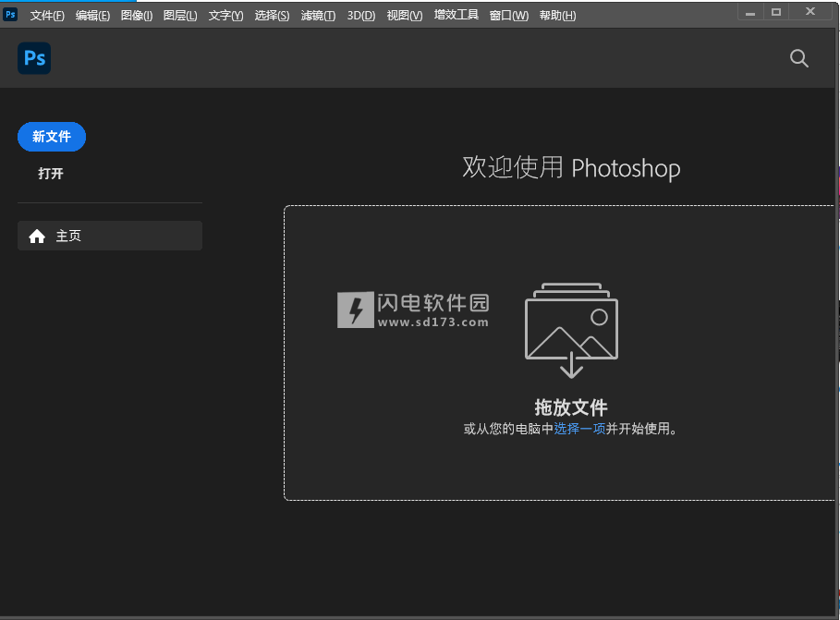Open the 图像(I) menu

point(137,16)
